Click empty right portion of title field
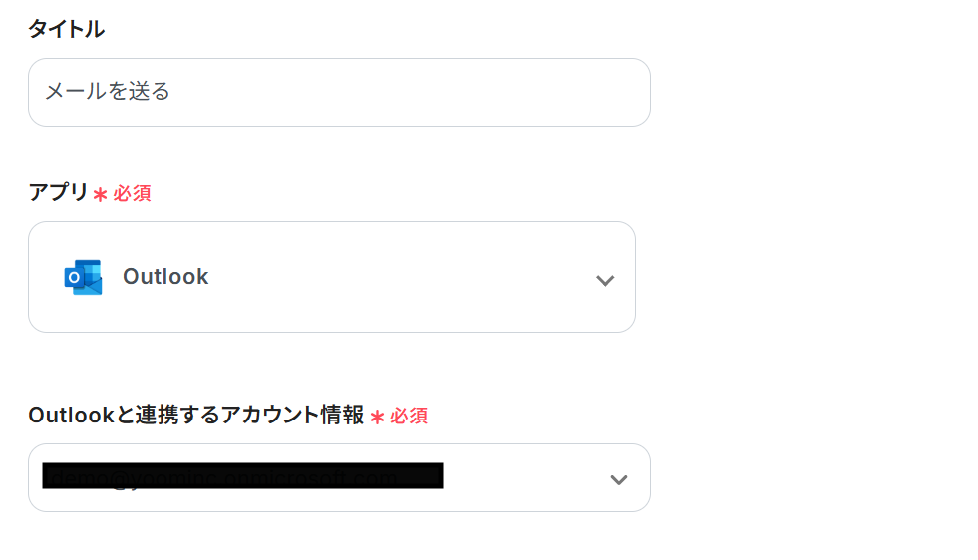 [x=498, y=92]
